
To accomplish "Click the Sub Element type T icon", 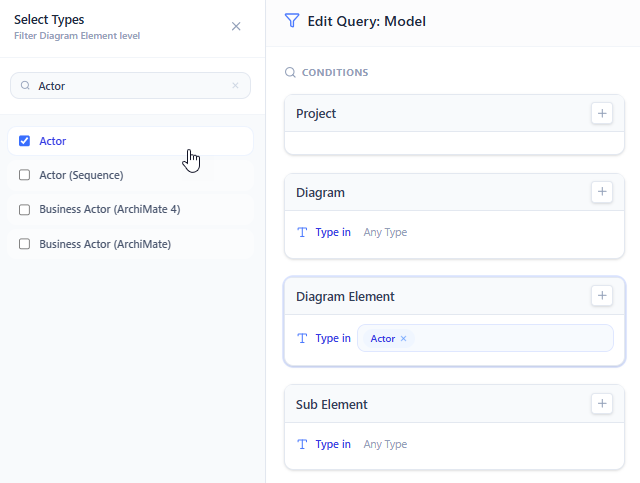I will click(302, 444).
